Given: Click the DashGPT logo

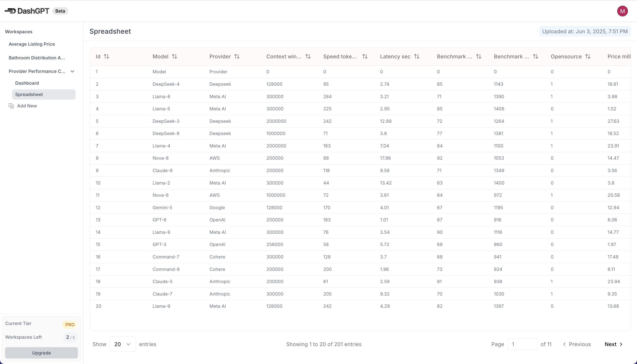Looking at the screenshot, I should tap(27, 11).
